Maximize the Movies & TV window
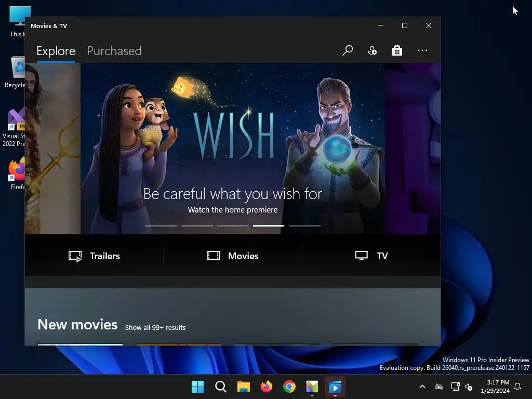532x399 pixels. pyautogui.click(x=404, y=25)
